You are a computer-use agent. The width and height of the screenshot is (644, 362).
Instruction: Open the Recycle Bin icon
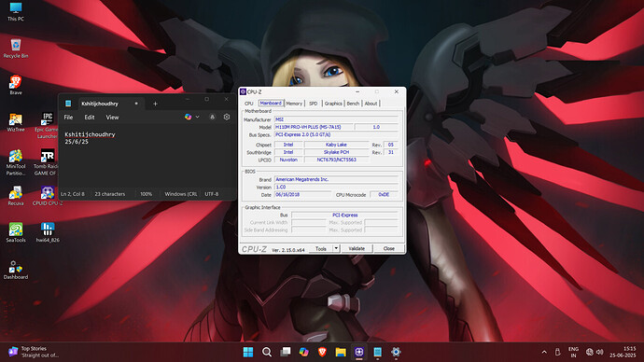tap(16, 49)
